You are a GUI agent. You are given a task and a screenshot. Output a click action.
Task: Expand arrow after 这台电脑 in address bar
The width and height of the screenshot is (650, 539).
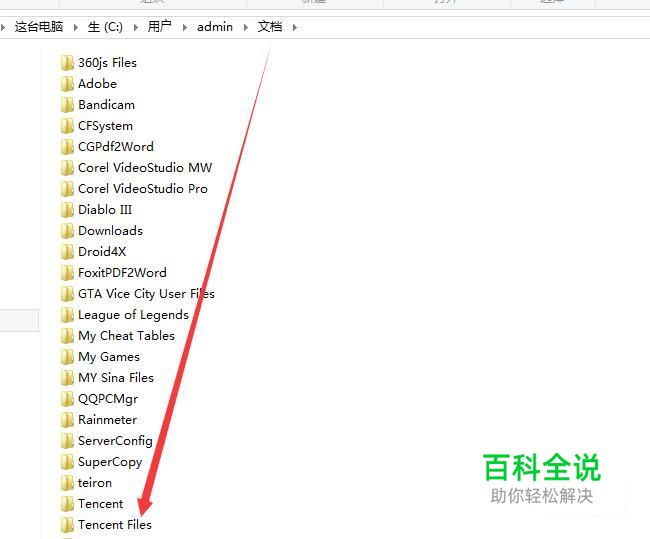(x=75, y=27)
